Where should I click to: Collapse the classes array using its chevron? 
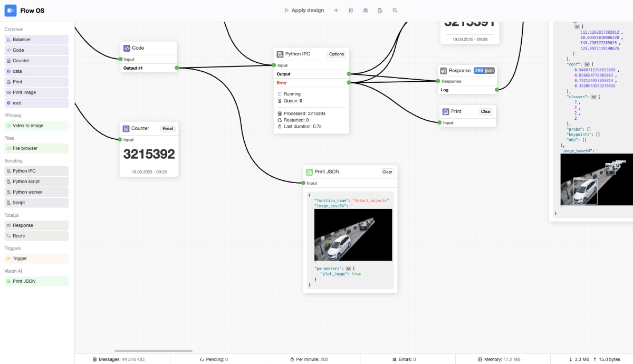595,97
